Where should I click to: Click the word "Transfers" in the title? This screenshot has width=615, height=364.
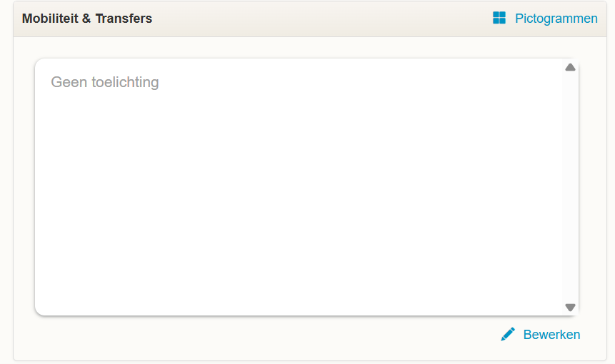click(x=124, y=19)
